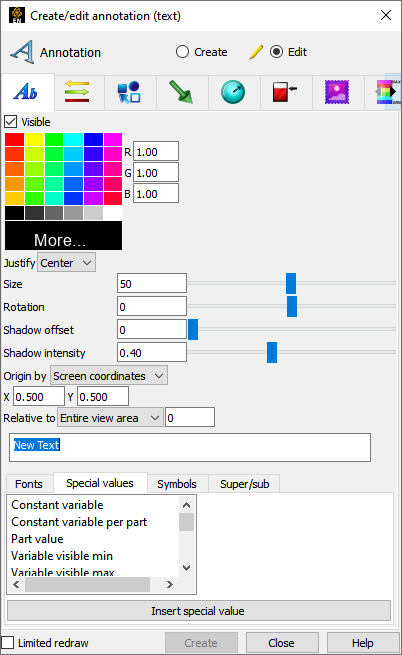Select the Create radio button
The height and width of the screenshot is (655, 402).
pyautogui.click(x=182, y=52)
